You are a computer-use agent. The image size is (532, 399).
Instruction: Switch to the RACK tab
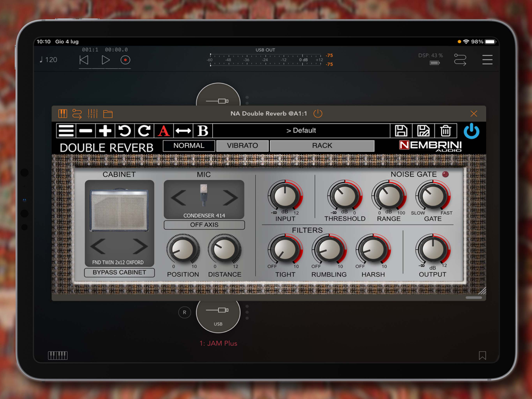point(322,146)
